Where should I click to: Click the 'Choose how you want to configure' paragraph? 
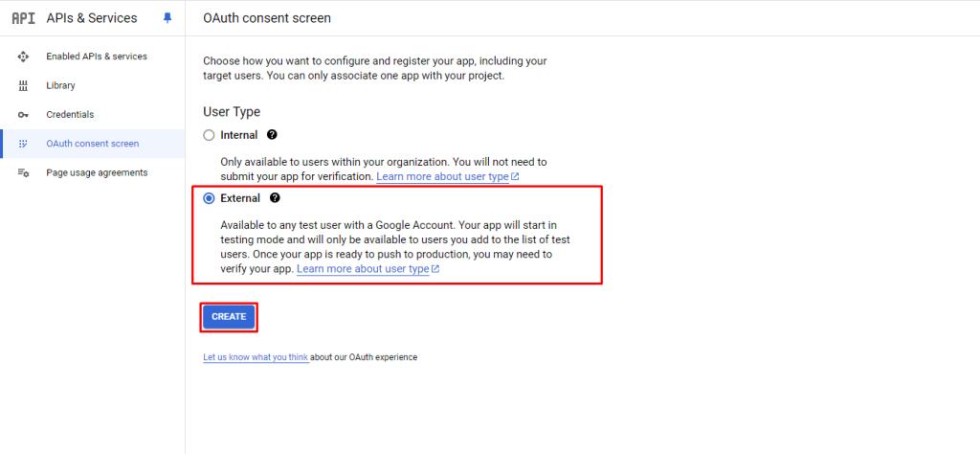coord(375,69)
